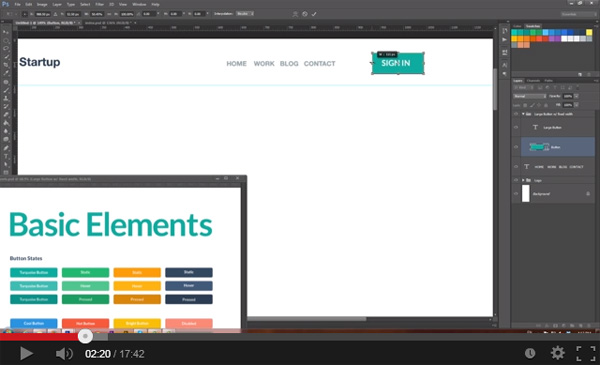The height and width of the screenshot is (365, 600).
Task: Select the Horizontal Type tool
Action: [x=6, y=156]
